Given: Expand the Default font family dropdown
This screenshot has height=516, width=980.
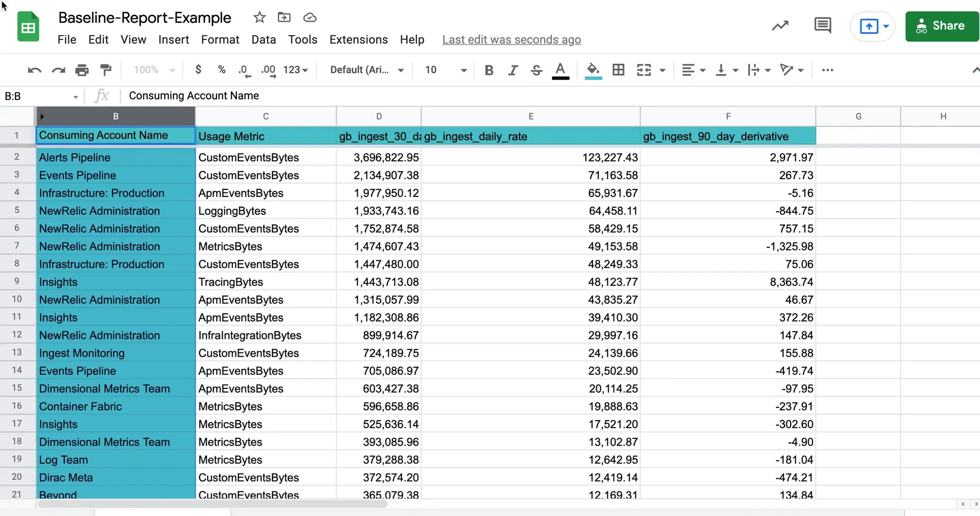Looking at the screenshot, I should (366, 70).
